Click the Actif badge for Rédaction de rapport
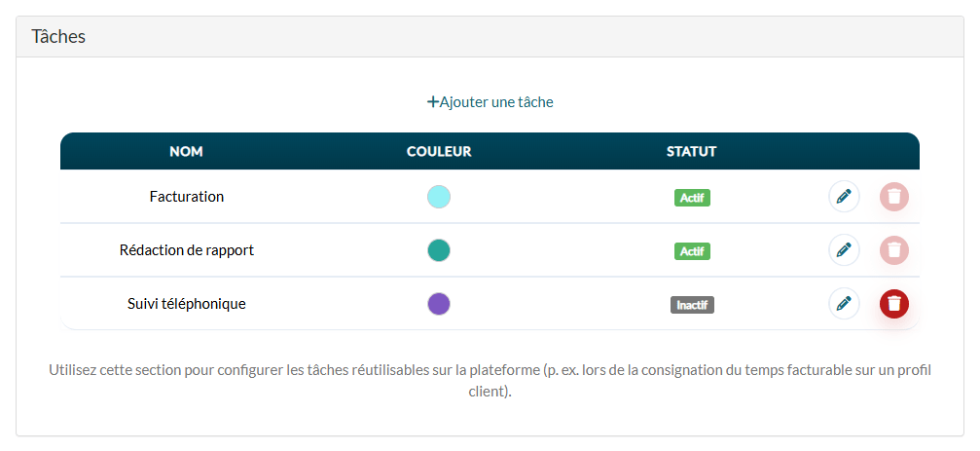Viewport: 980px width, 451px height. point(692,251)
